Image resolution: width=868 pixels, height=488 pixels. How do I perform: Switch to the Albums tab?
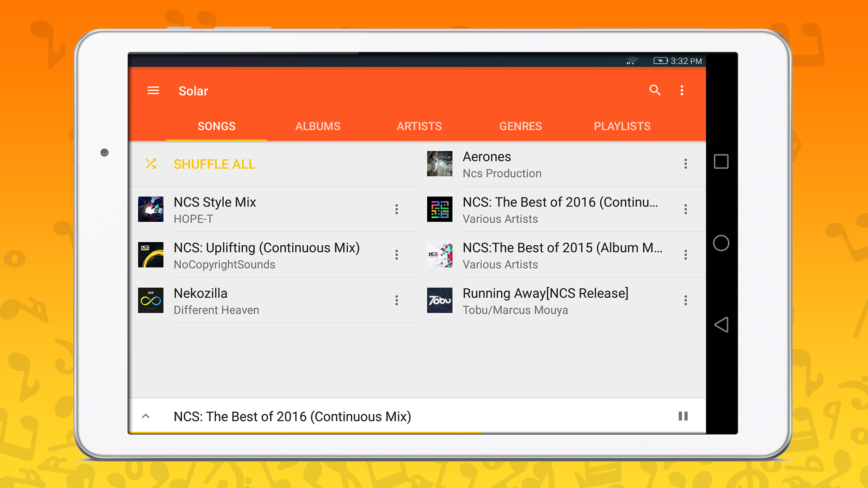point(317,127)
